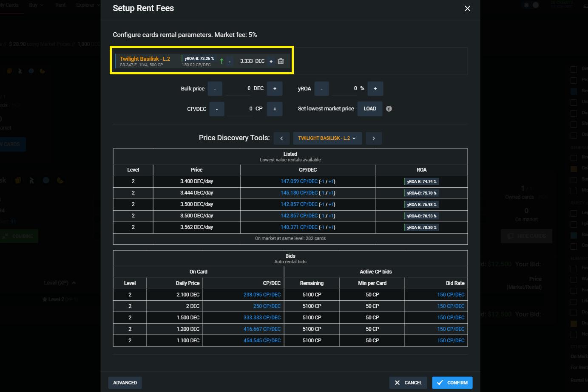Click -1 next to 147.059 CP/DEC
This screenshot has height=392, width=588.
[x=323, y=182]
